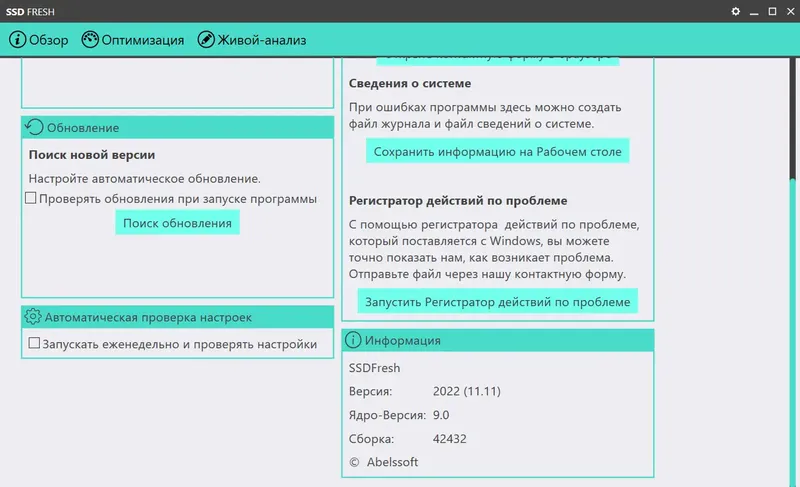Click the SSDFresh product name text

tap(374, 368)
